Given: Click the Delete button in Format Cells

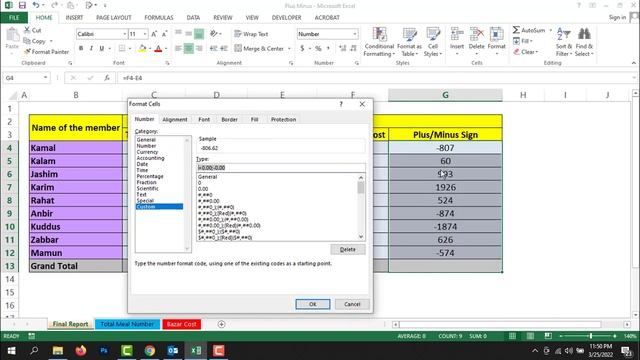Looking at the screenshot, I should [348, 249].
